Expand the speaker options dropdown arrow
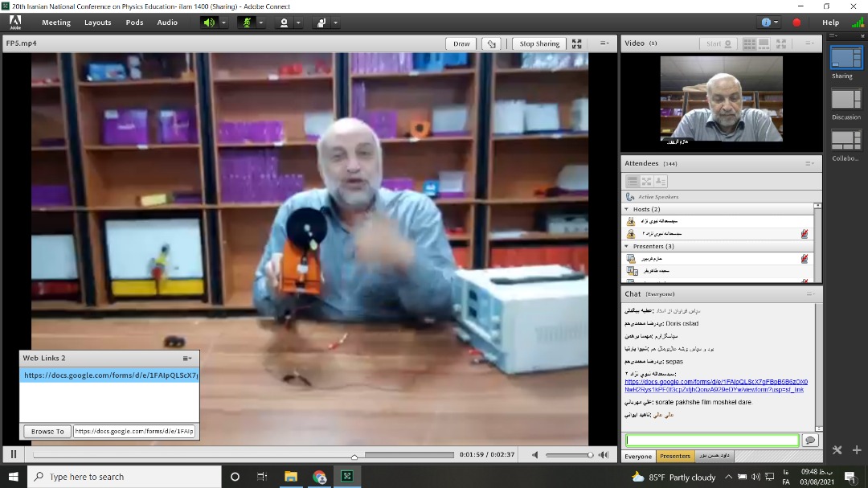The image size is (868, 488). pyautogui.click(x=224, y=23)
